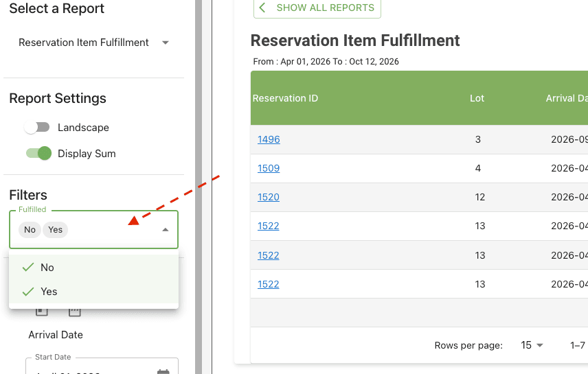
Task: Change rows per page from 15
Action: click(x=532, y=345)
